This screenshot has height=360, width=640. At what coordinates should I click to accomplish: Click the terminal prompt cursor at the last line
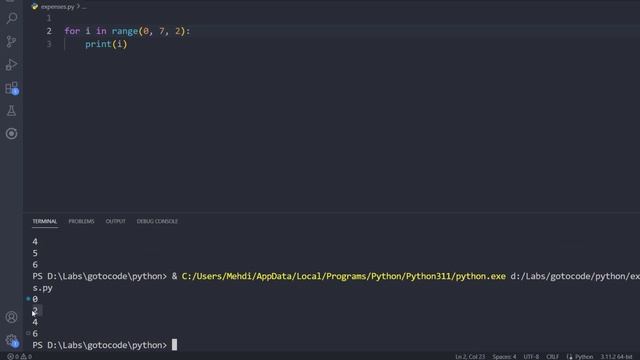174,345
